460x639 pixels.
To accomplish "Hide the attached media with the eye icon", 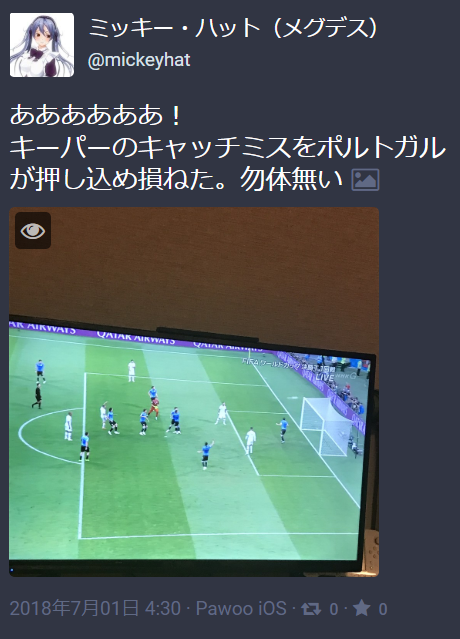I will click(x=33, y=230).
